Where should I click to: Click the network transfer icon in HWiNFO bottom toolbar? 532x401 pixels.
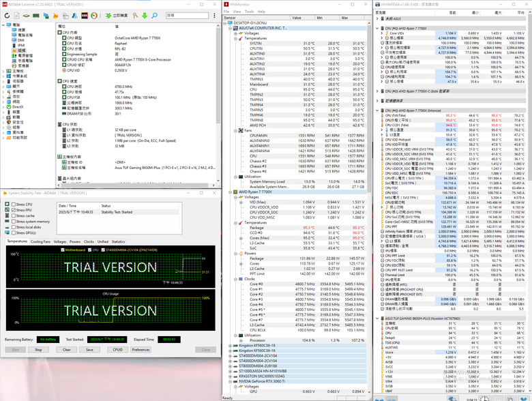[x=453, y=399]
